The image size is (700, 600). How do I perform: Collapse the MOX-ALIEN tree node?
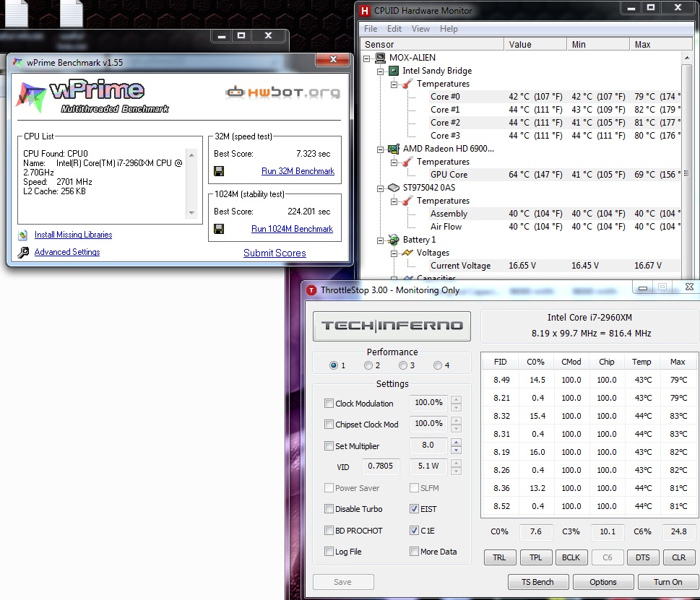[366, 58]
